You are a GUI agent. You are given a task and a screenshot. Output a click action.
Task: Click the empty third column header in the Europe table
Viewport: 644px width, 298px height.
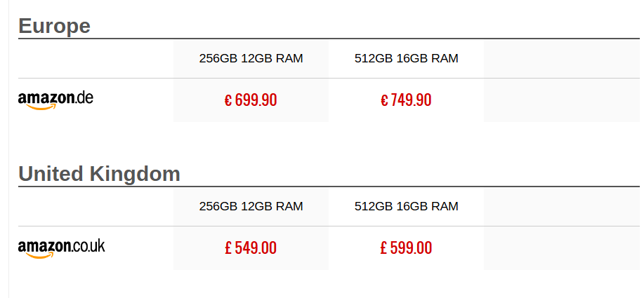(561, 58)
